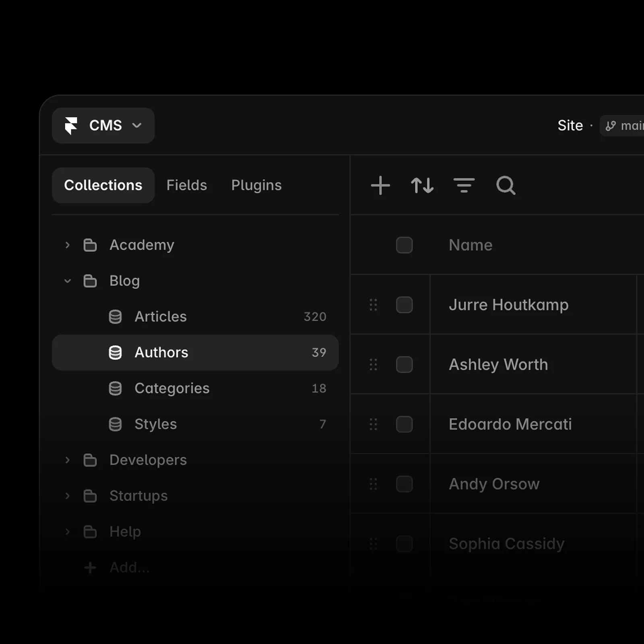Click the Articles database icon
Image resolution: width=644 pixels, height=644 pixels.
(115, 316)
